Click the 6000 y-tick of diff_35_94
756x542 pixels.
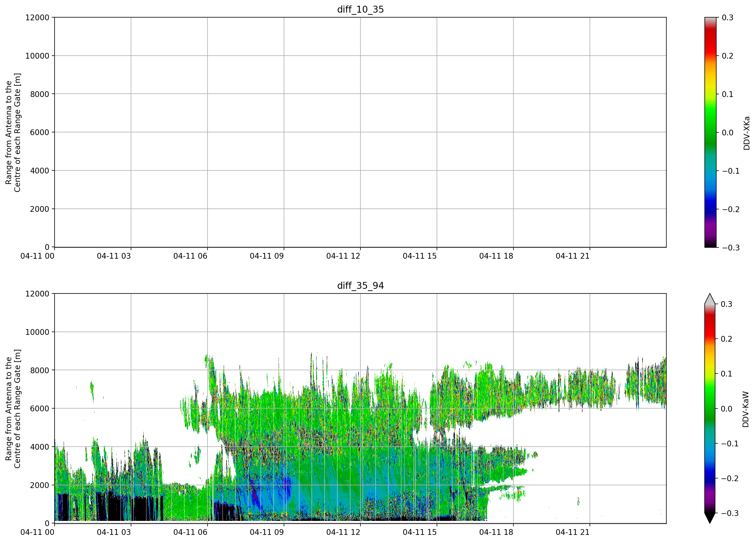40,408
